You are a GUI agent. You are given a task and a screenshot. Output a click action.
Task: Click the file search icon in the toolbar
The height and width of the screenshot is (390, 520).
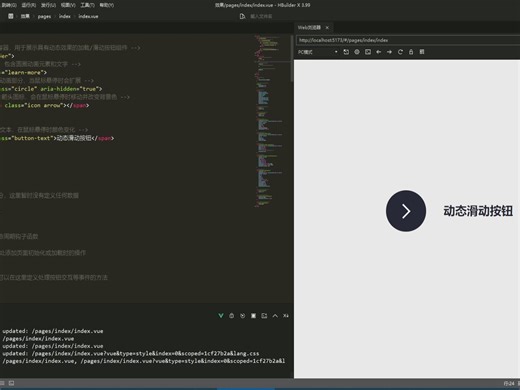[242, 16]
